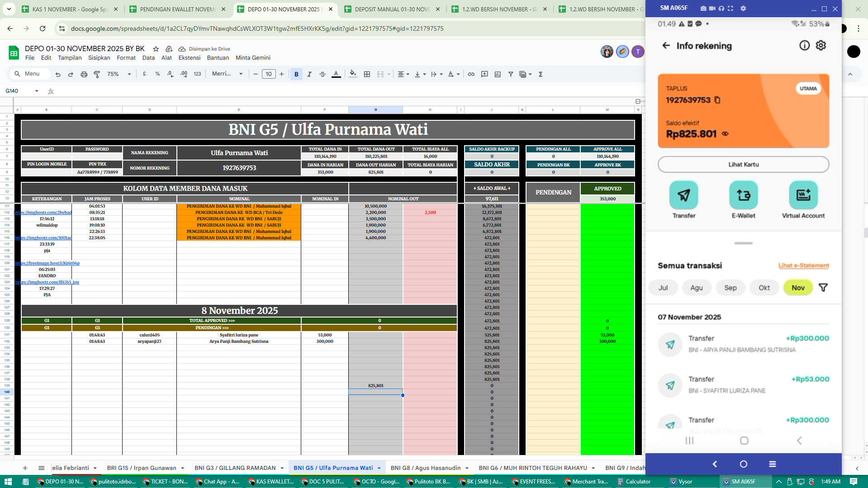Open the text color picker
The width and height of the screenshot is (868, 488).
[x=336, y=74]
